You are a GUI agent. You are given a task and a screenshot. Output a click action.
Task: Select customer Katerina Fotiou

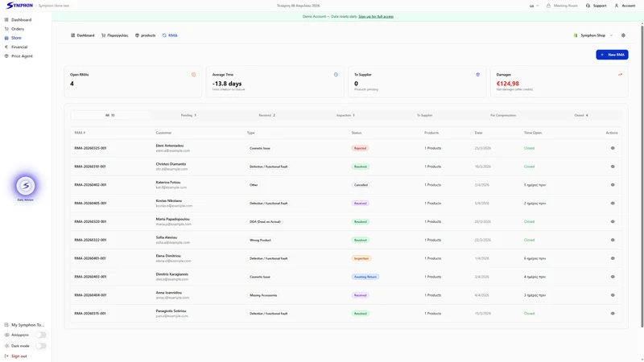click(168, 183)
